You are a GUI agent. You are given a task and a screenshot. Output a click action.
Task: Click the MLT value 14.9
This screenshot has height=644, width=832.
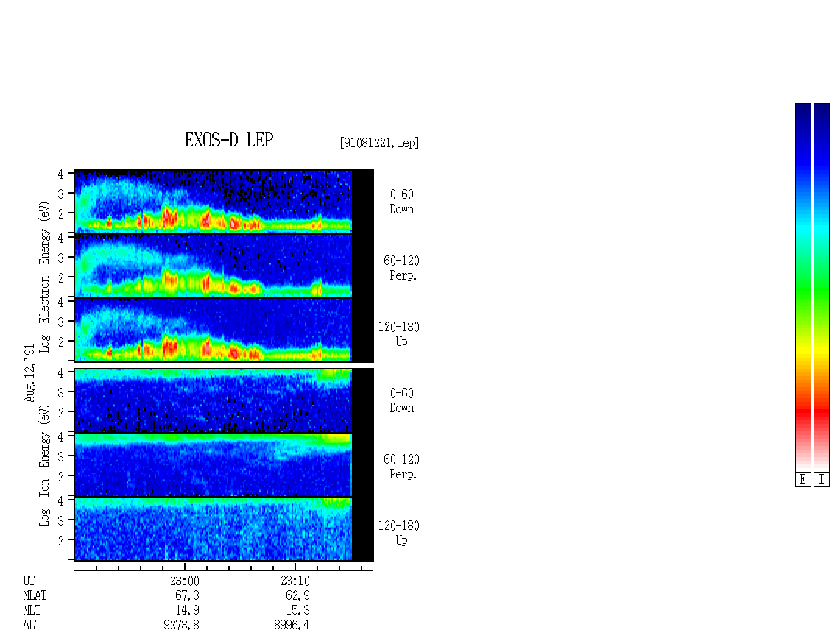click(x=187, y=611)
